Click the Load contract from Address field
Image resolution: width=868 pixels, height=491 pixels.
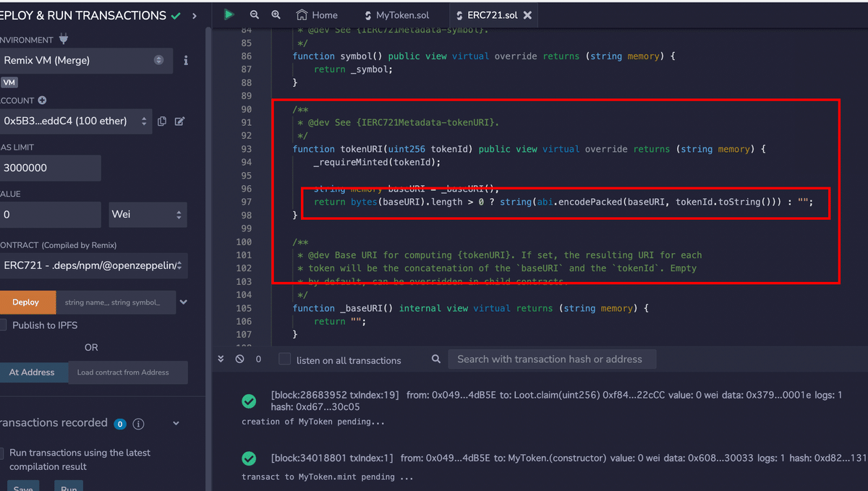click(x=127, y=372)
